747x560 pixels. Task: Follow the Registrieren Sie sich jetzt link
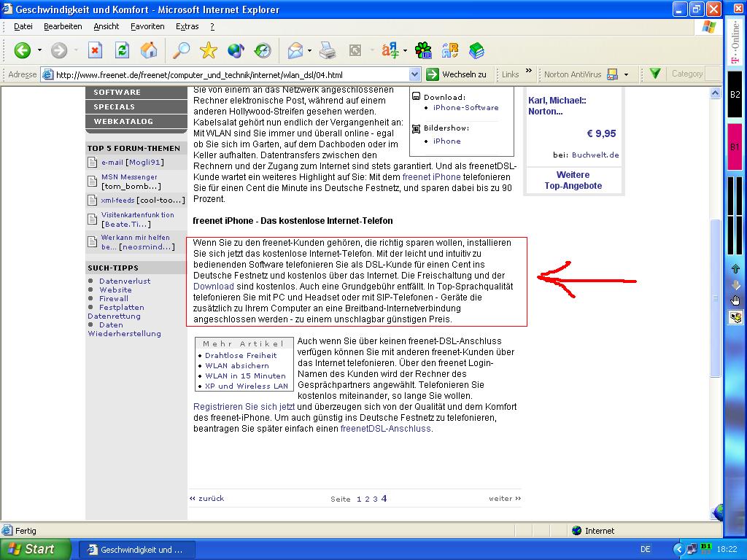click(244, 407)
